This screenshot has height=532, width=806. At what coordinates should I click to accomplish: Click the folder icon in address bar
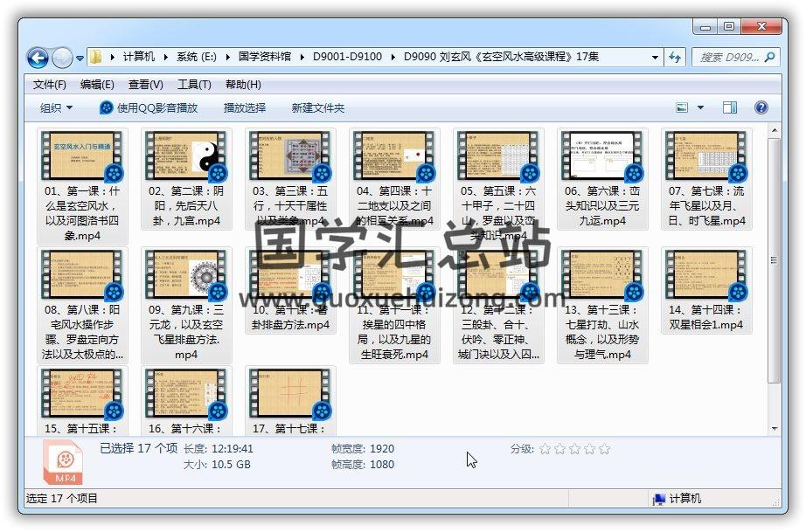[95, 57]
